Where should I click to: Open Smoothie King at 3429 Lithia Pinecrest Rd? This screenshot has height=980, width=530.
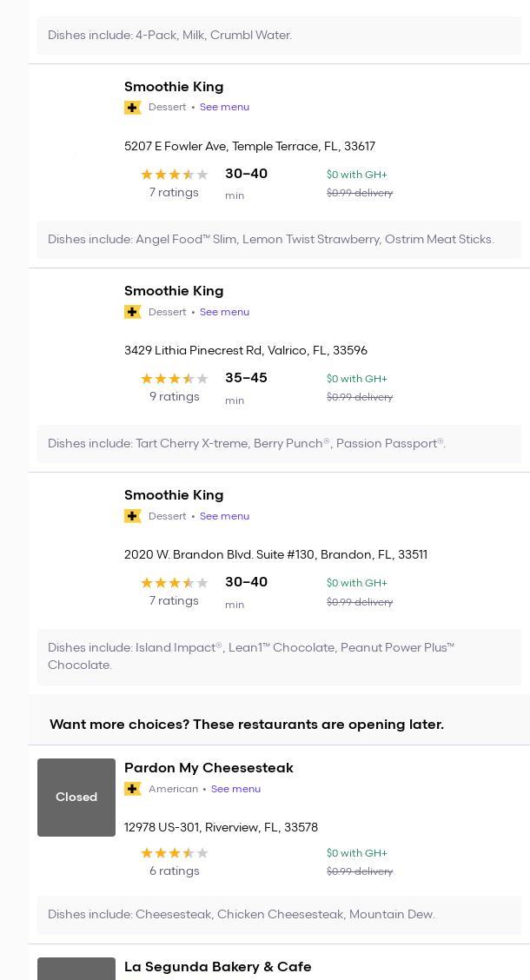(x=174, y=291)
